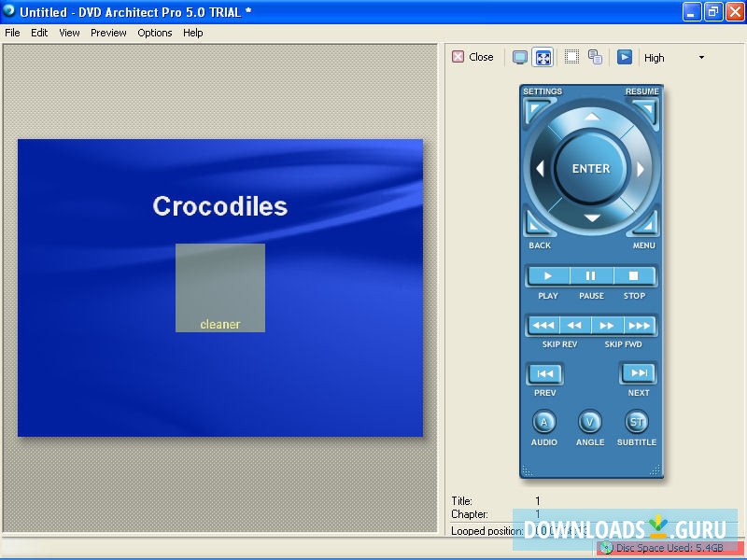Click the up arrow on the remote dial
The image size is (747, 560).
(x=591, y=117)
